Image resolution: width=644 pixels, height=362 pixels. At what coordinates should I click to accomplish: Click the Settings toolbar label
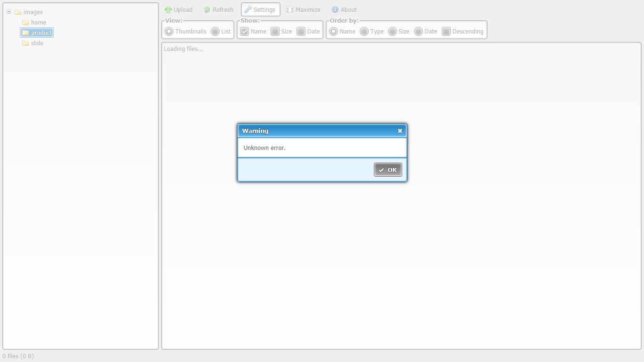(x=264, y=9)
